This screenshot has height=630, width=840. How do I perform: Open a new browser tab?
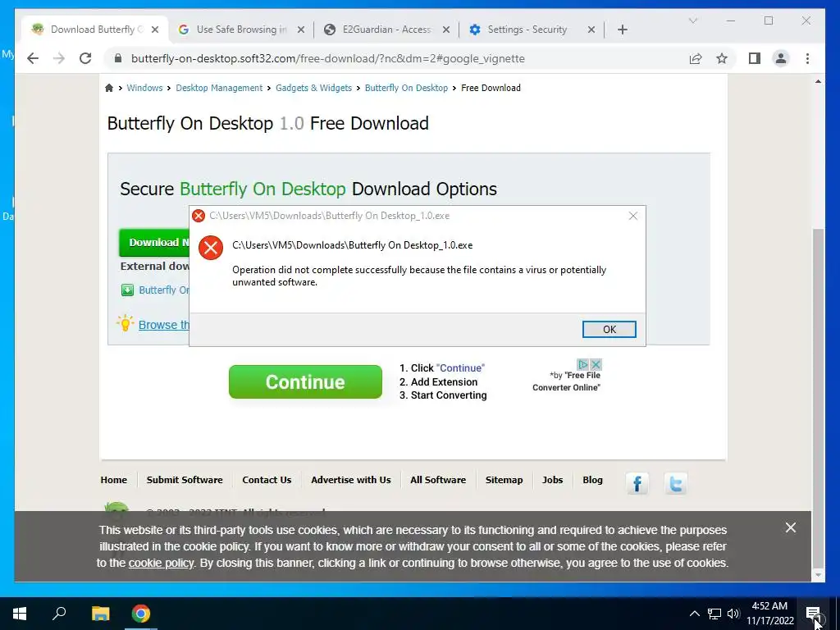(622, 30)
